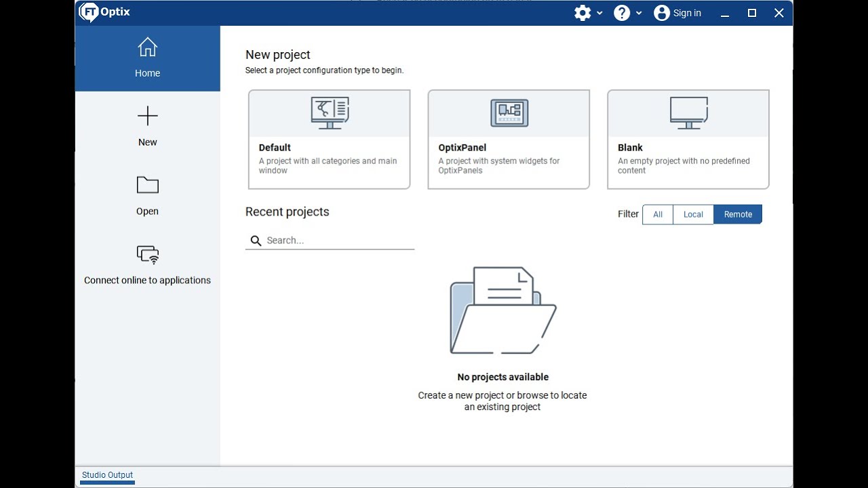Image resolution: width=868 pixels, height=488 pixels.
Task: Choose the Blank project template
Action: click(x=688, y=140)
